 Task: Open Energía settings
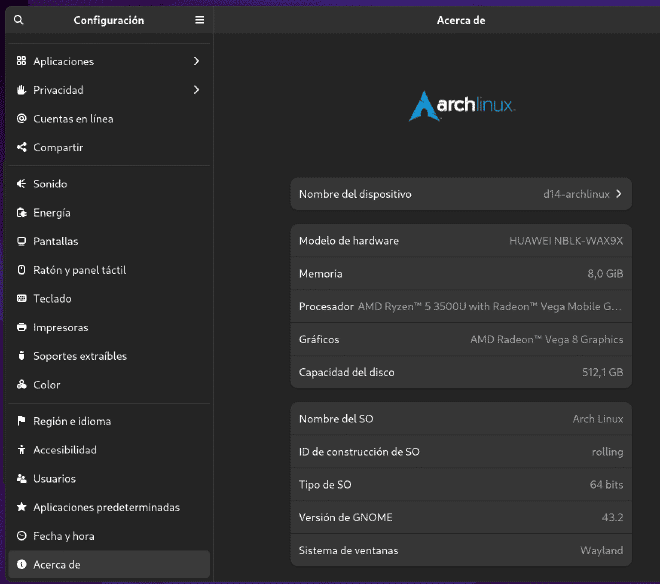pyautogui.click(x=109, y=212)
